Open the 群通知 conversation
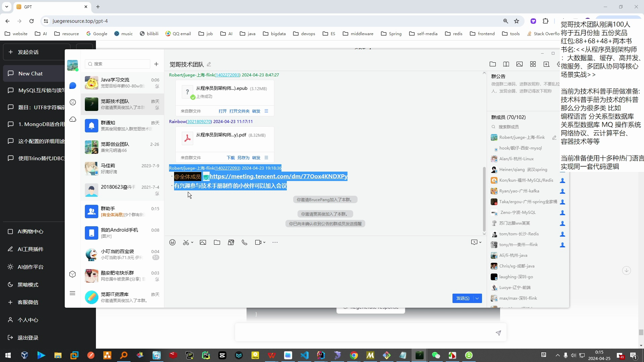Viewport: 644px width, 362px height. click(122, 126)
